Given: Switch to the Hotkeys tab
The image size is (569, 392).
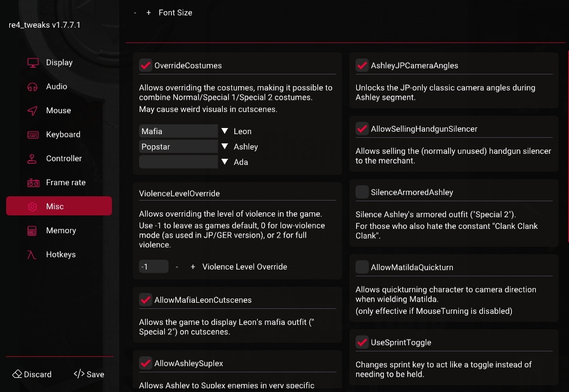Looking at the screenshot, I should 59,254.
